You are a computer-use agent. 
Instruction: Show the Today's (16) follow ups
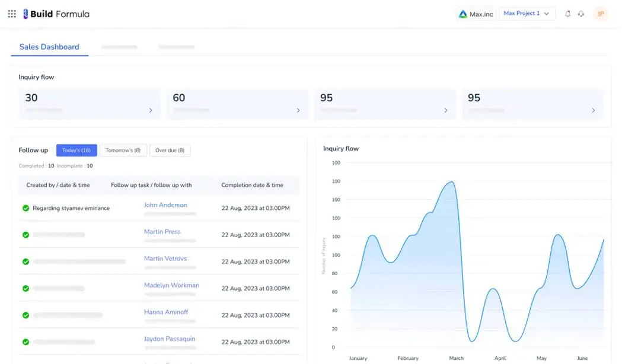click(x=76, y=151)
